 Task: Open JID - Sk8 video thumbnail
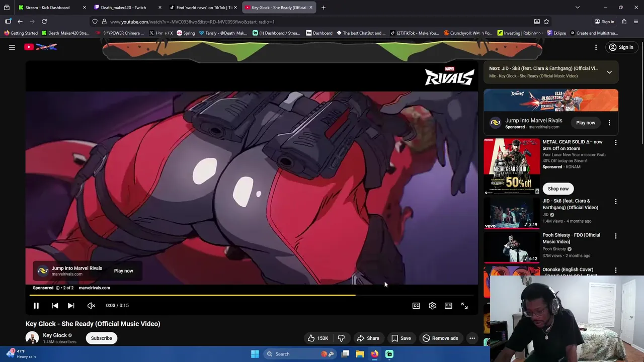(x=512, y=213)
